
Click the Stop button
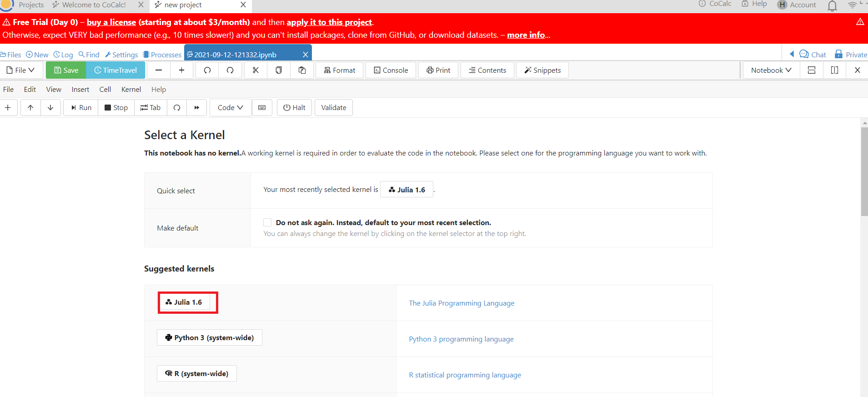(116, 107)
